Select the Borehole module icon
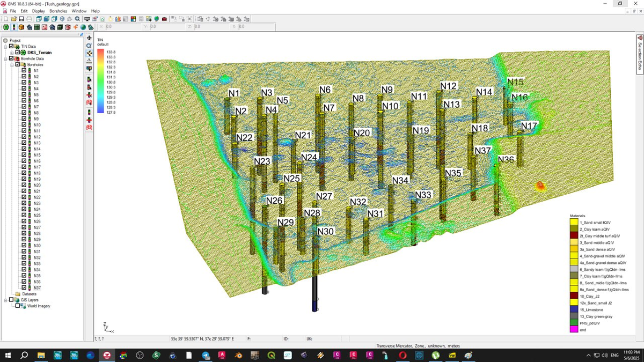The image size is (644, 362). click(13, 27)
